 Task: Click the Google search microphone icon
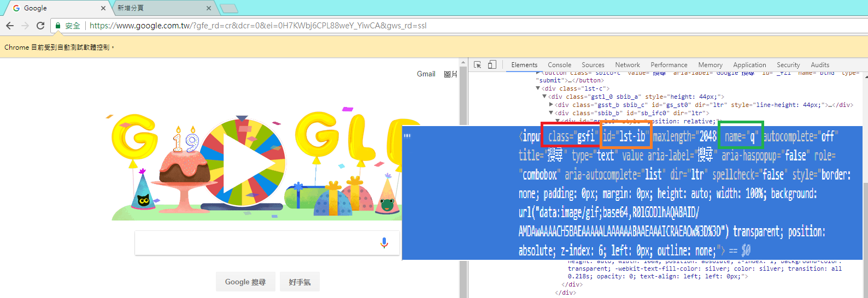[384, 243]
